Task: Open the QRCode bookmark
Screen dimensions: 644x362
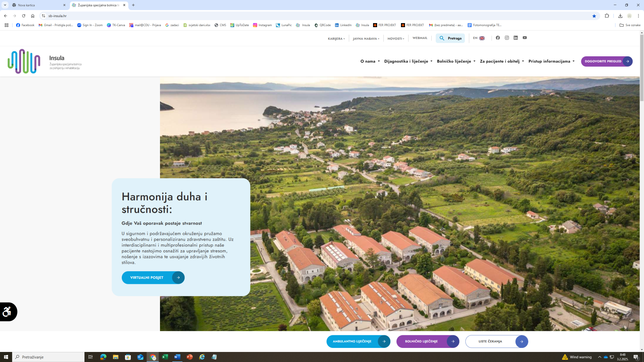Action: (x=322, y=25)
